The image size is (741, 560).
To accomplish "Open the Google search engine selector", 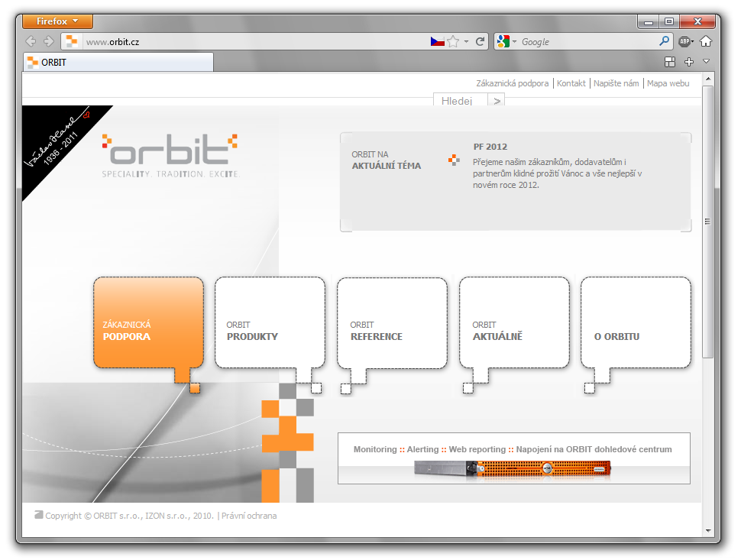I will click(x=506, y=41).
